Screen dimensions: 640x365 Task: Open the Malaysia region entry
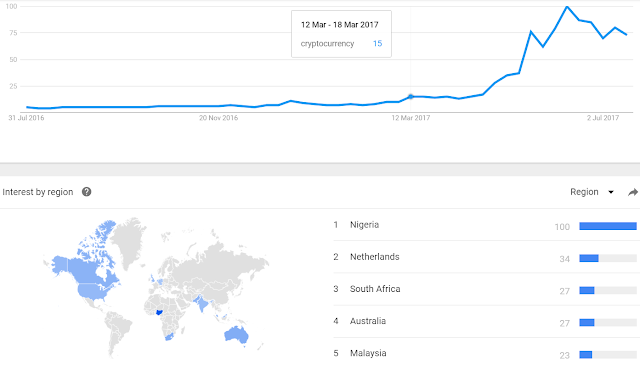click(x=368, y=353)
